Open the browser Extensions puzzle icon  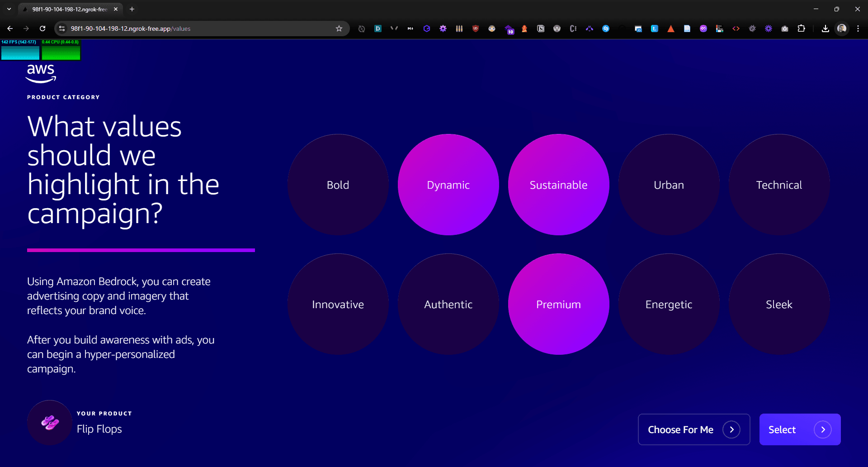pyautogui.click(x=801, y=29)
